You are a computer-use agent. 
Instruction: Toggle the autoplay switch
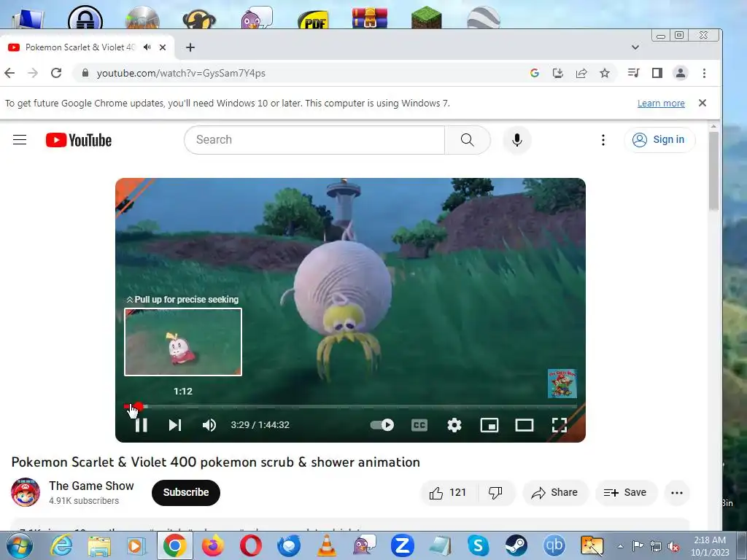382,425
